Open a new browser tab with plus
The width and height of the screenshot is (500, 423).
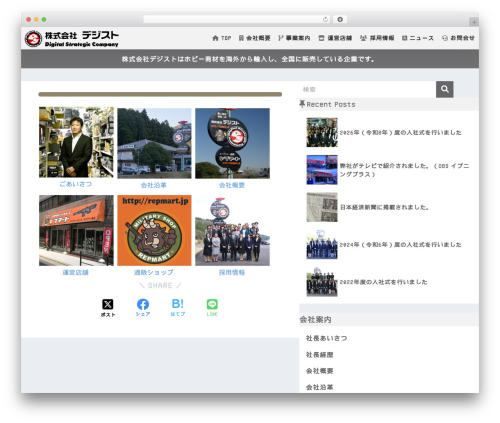coord(474,22)
